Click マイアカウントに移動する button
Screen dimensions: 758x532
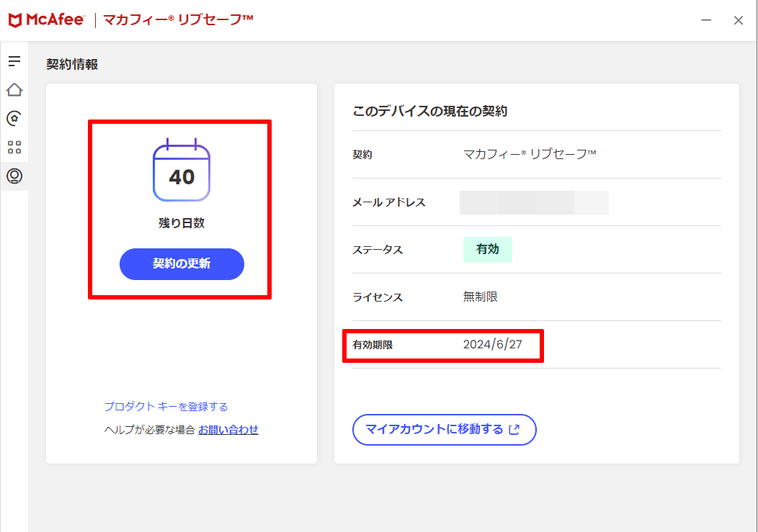pyautogui.click(x=445, y=430)
